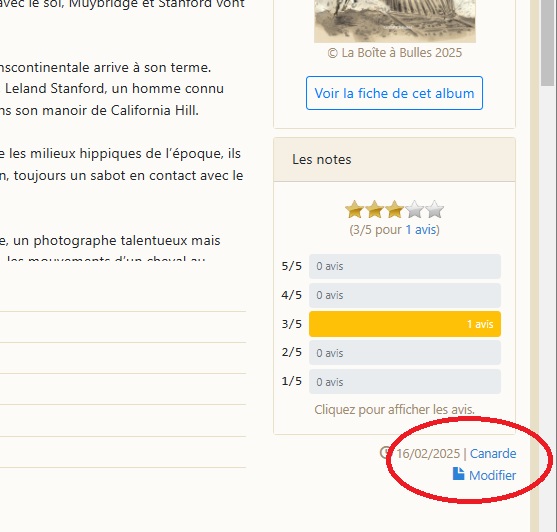
Task: Open the Modifier link
Action: click(492, 475)
